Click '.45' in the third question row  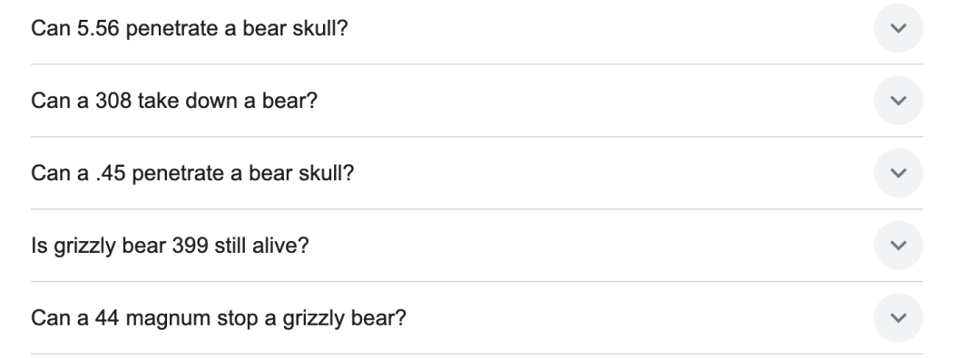(111, 173)
